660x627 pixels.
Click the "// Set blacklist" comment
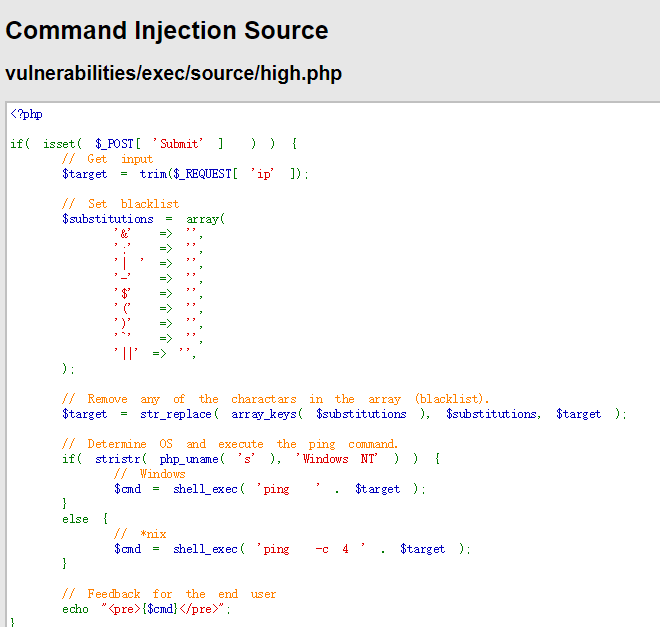120,204
